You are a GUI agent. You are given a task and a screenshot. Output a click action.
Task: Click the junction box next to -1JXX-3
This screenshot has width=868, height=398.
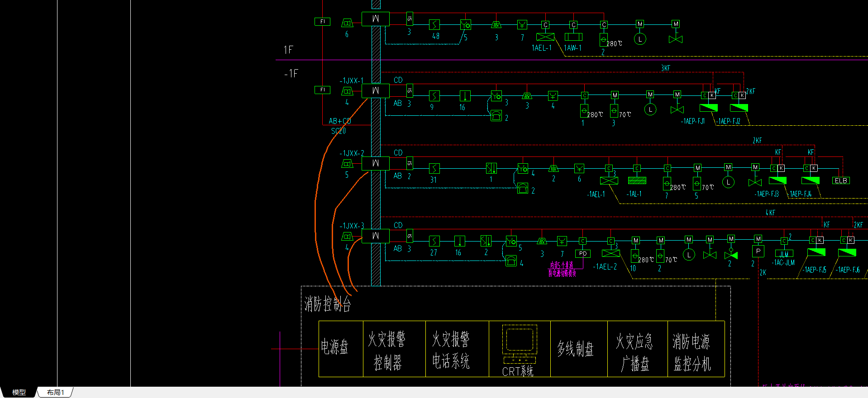click(x=376, y=236)
